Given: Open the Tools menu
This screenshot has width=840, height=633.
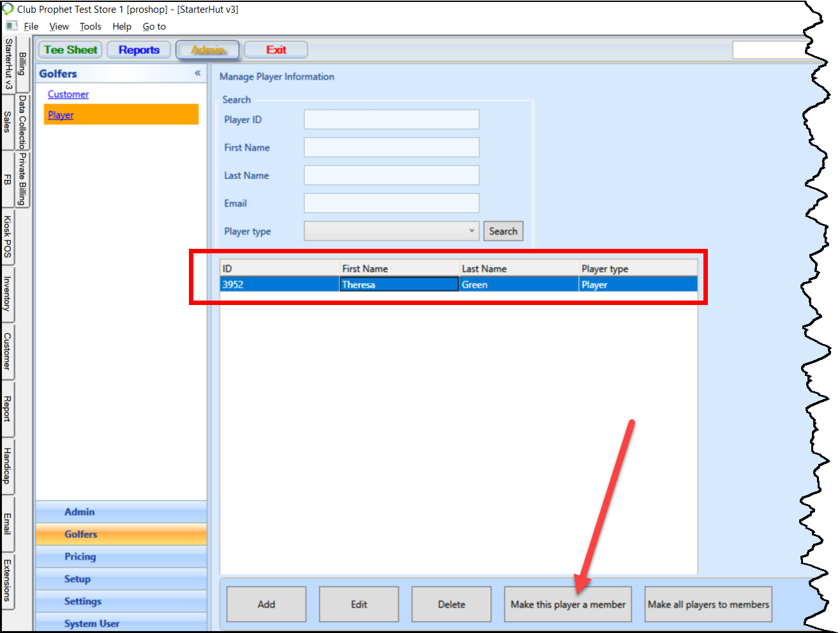Looking at the screenshot, I should [90, 26].
